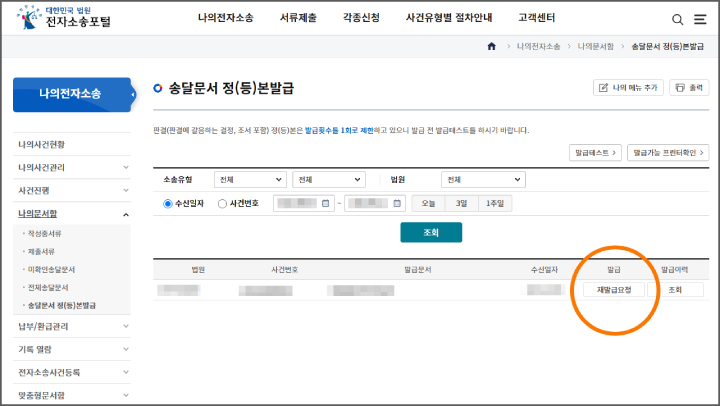The width and height of the screenshot is (720, 406).
Task: Set date range to 오늘
Action: 428,203
